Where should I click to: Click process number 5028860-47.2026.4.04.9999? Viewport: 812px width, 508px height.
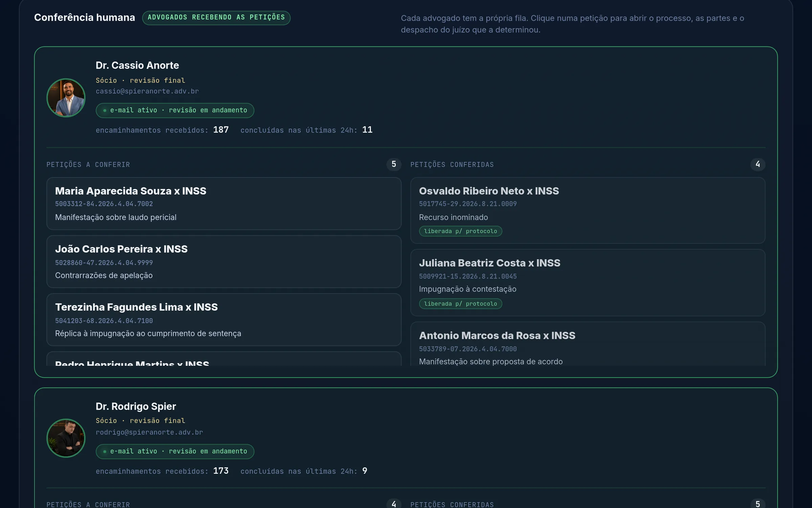pos(104,263)
